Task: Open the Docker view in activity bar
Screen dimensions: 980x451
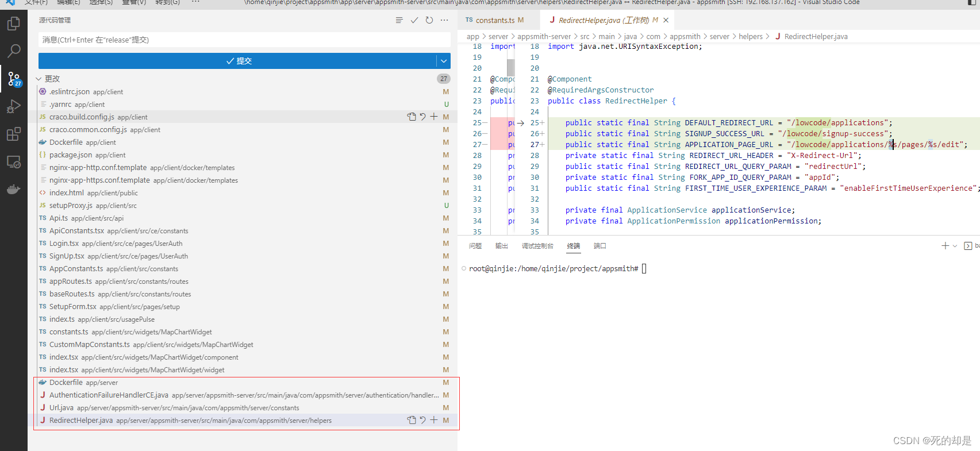Action: click(x=14, y=189)
